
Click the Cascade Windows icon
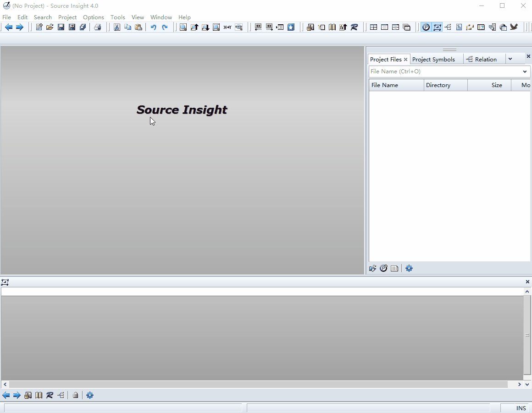pyautogui.click(x=406, y=27)
